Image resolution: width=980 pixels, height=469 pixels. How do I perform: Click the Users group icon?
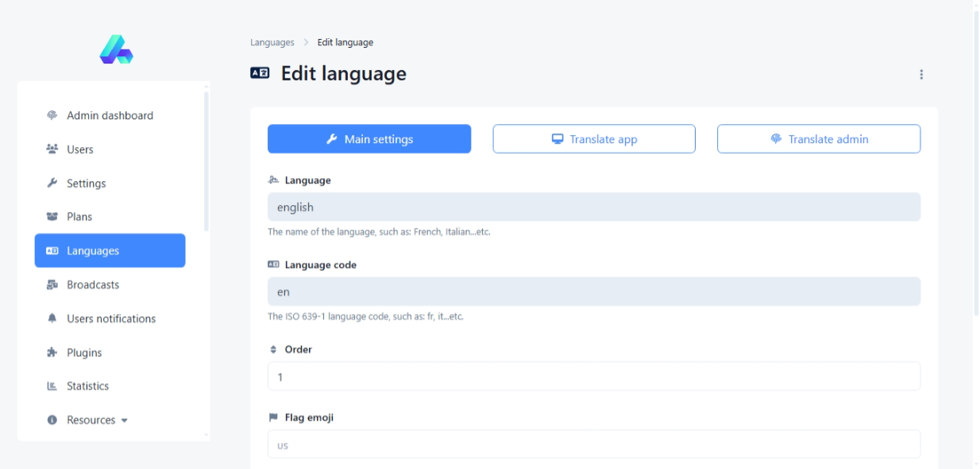pyautogui.click(x=52, y=149)
